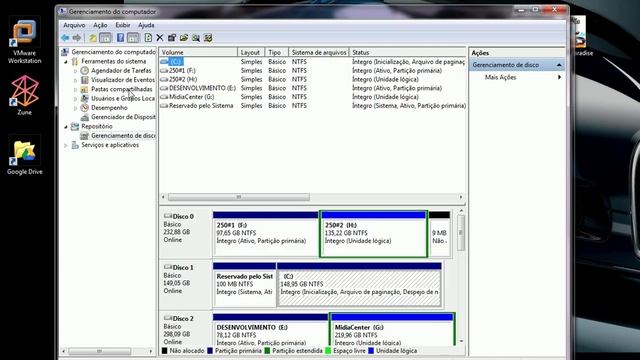This screenshot has height=360, width=640.
Task: Select the 250#2 (H:) volume row
Action: click(x=312, y=79)
